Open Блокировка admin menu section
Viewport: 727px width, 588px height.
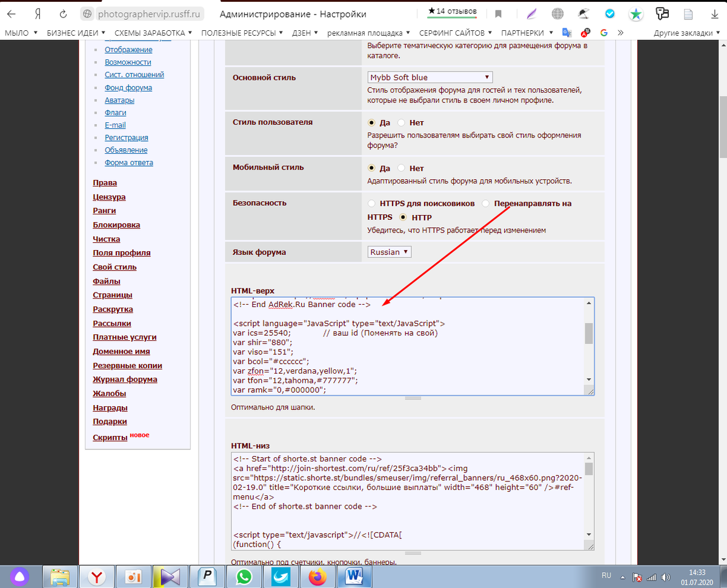click(116, 225)
